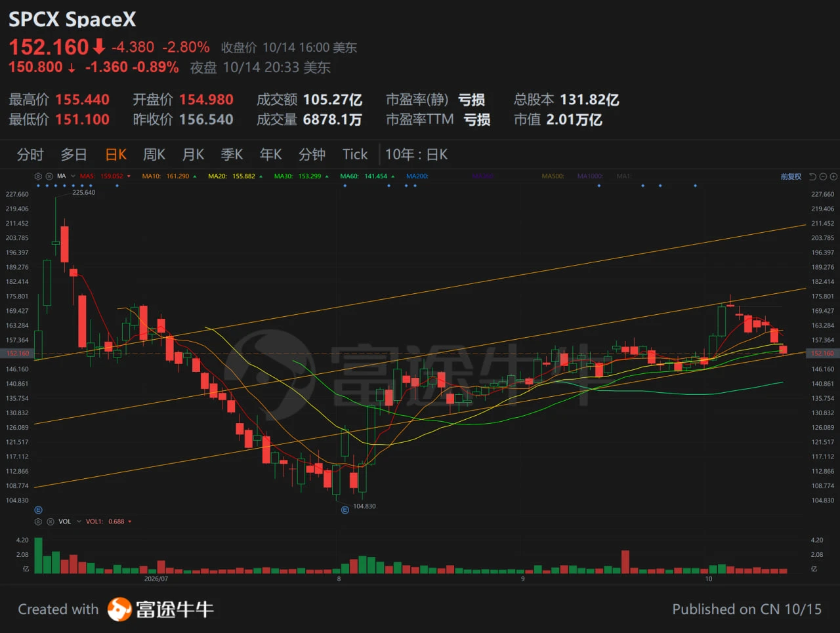Click the overnight price 150.800
Screen dimensions: 840x633
coord(35,68)
